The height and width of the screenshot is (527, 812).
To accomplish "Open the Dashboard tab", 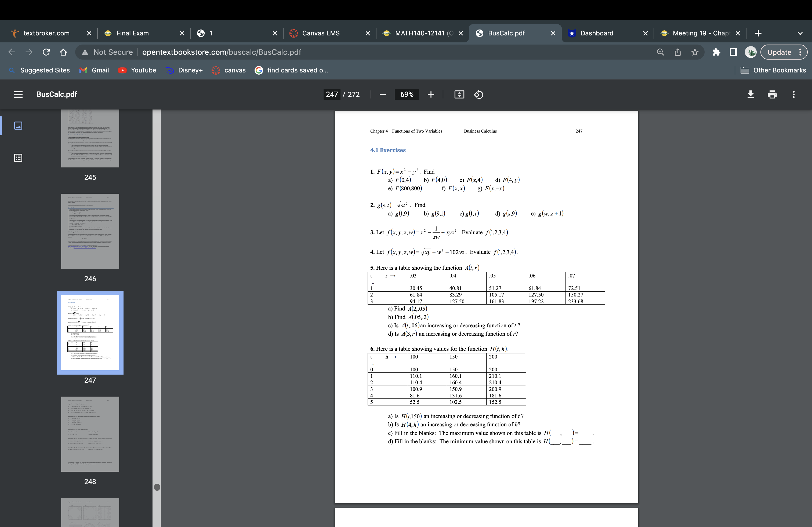I will [597, 33].
